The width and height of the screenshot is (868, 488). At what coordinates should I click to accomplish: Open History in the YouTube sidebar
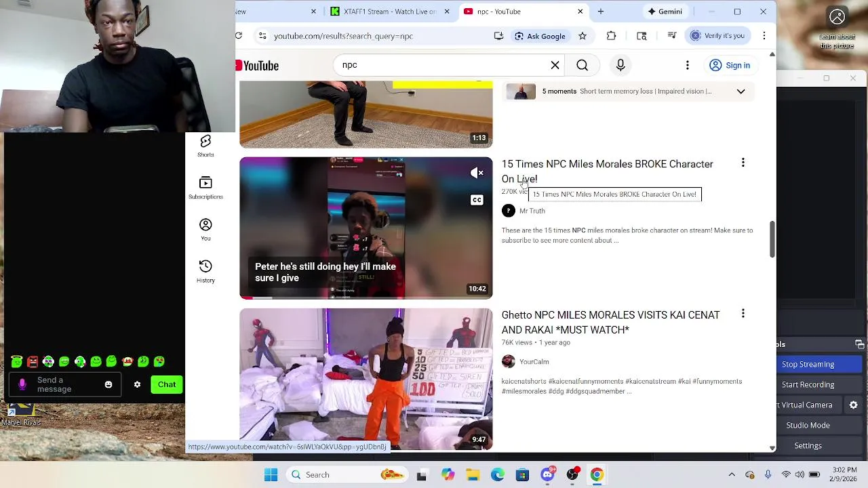pos(205,271)
